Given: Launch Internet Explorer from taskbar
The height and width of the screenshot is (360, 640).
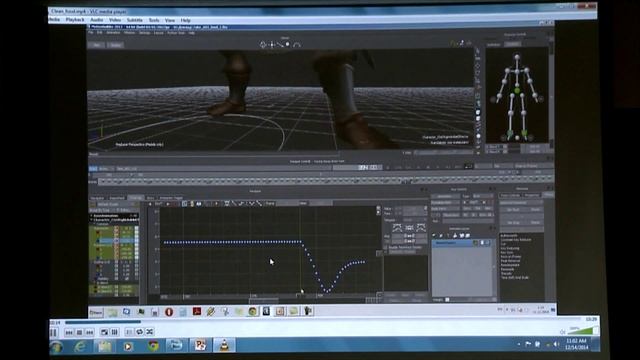Looking at the screenshot, I should coord(80,347).
